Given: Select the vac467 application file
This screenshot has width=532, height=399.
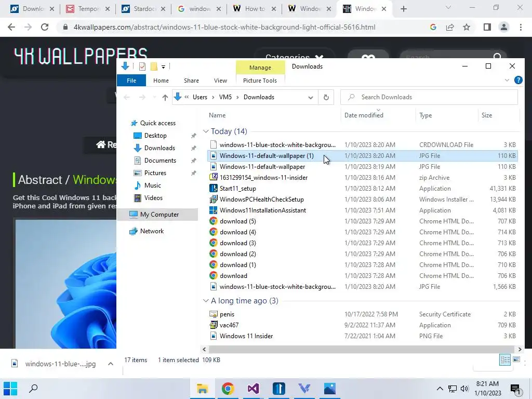Looking at the screenshot, I should click(x=229, y=325).
